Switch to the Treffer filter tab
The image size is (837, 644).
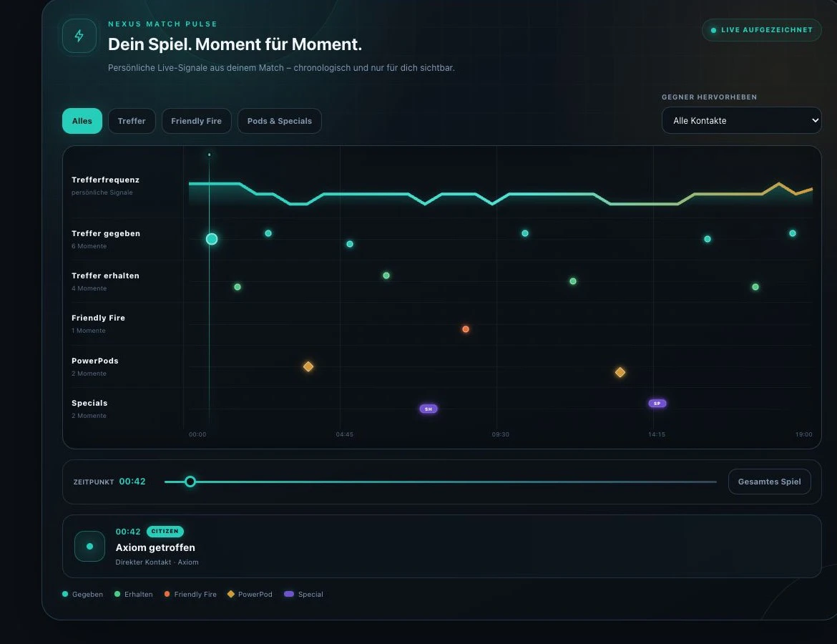point(132,121)
